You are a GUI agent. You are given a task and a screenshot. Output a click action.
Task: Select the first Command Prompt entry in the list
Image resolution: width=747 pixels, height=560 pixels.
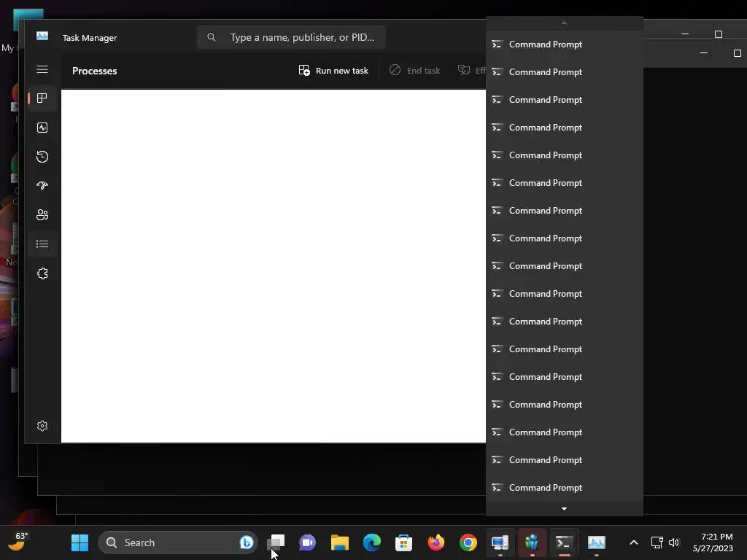(x=564, y=44)
